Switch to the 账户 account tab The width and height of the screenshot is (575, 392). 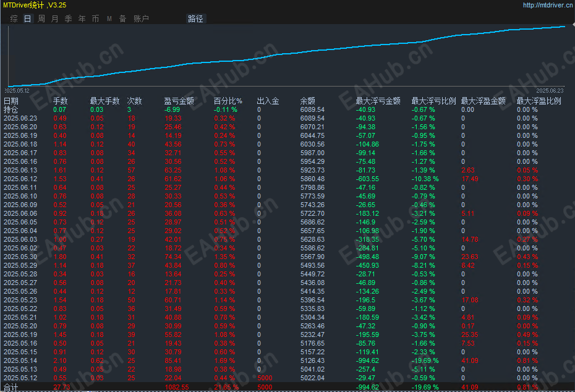(x=141, y=19)
